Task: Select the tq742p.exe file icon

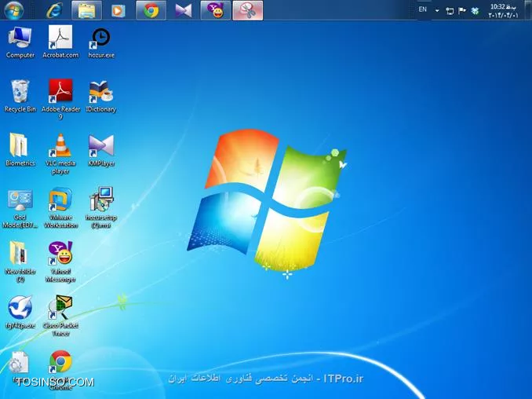Action: coord(20,312)
